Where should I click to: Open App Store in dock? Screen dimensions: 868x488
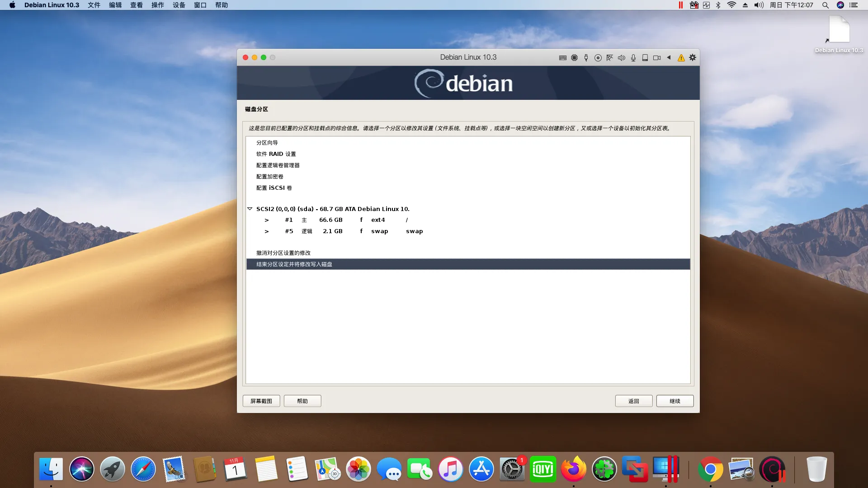pos(481,469)
